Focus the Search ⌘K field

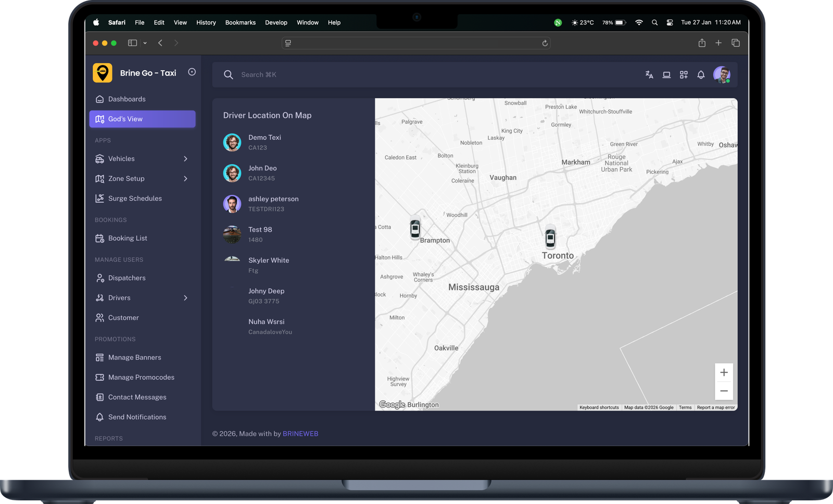(x=259, y=75)
